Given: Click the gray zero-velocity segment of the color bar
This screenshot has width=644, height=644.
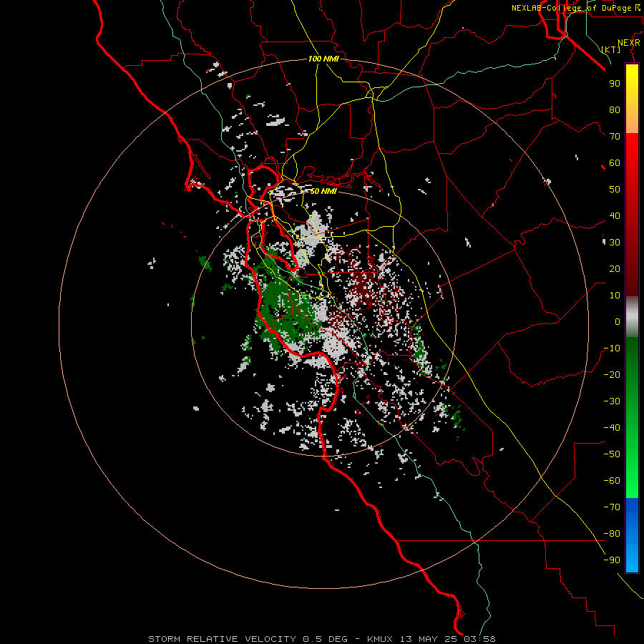Looking at the screenshot, I should (632, 317).
